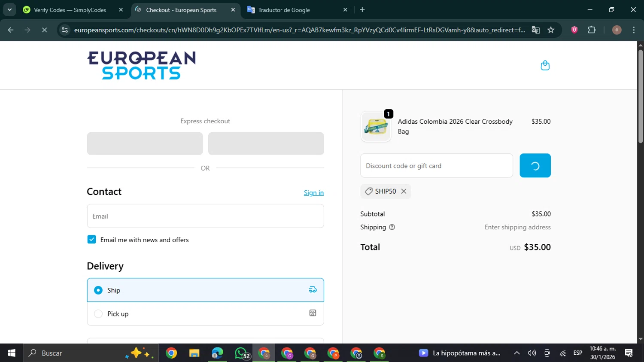644x362 pixels.
Task: Open the uBlock shield extension icon
Action: point(574,30)
